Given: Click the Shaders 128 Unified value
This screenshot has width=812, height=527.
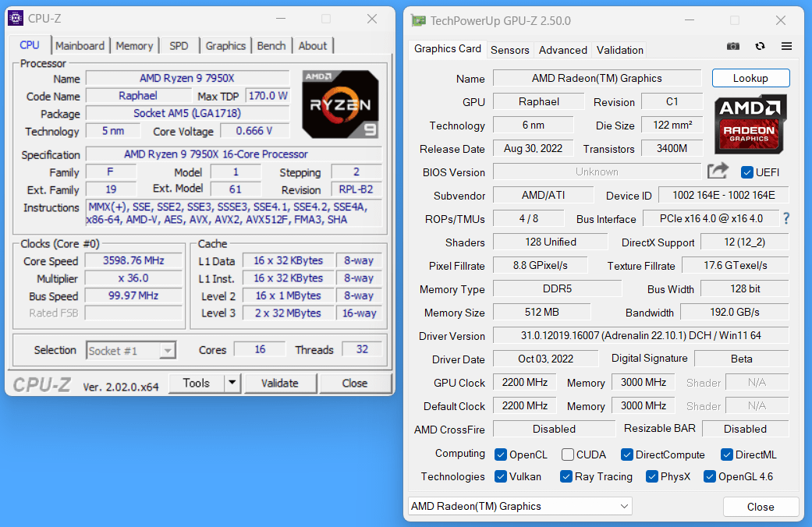Looking at the screenshot, I should tap(550, 242).
